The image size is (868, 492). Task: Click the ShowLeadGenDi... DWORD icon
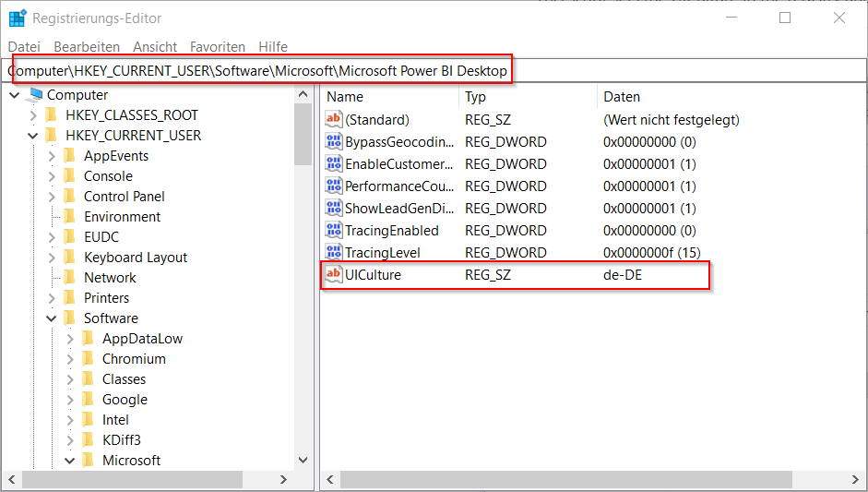pos(334,208)
